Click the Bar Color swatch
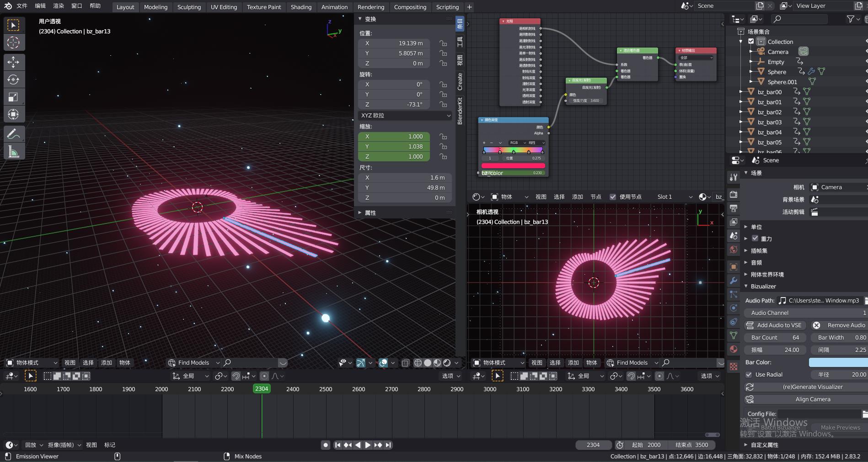 838,362
